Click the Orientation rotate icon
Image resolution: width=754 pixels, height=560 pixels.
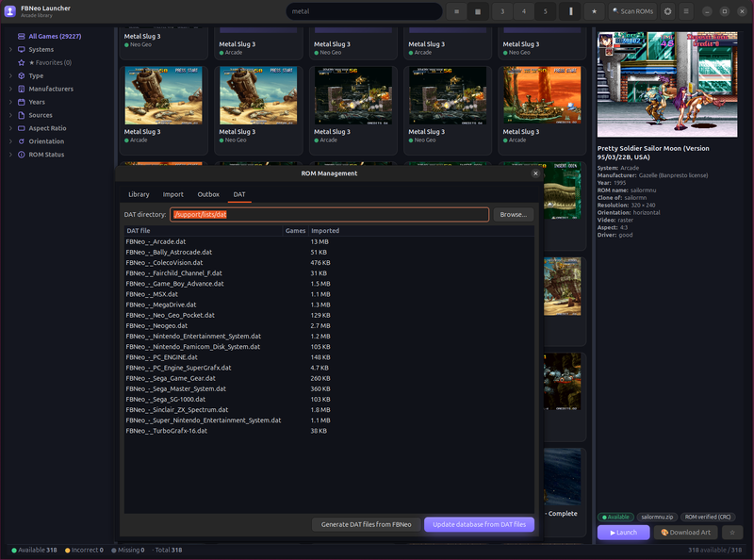click(21, 141)
